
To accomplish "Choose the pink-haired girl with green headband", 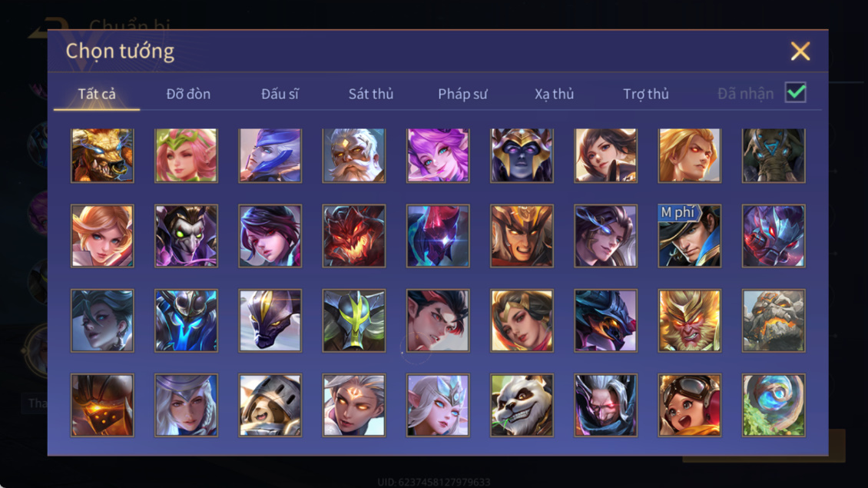I will 186,156.
